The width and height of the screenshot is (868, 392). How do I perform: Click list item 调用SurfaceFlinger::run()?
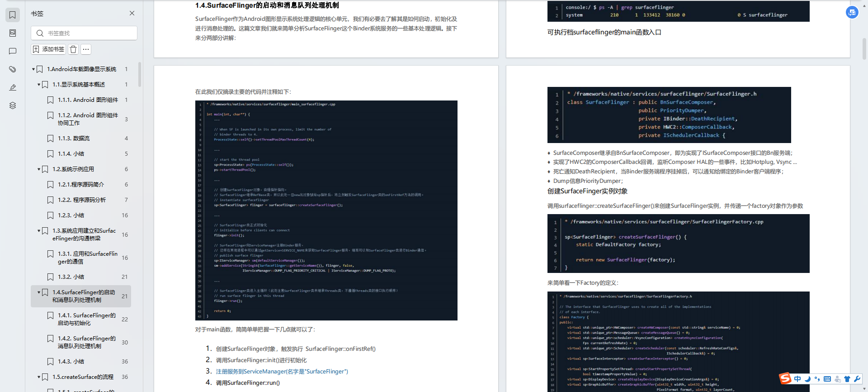pyautogui.click(x=248, y=383)
